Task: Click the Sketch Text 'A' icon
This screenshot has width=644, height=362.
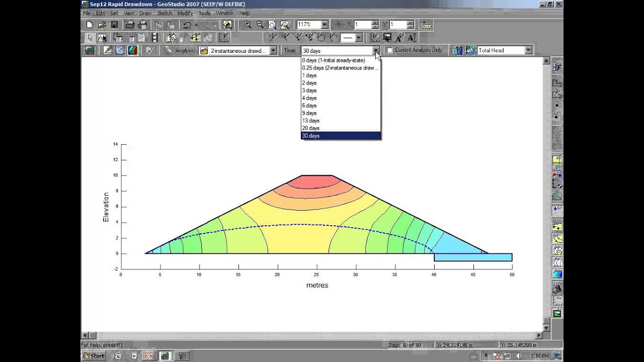Action: [x=399, y=38]
